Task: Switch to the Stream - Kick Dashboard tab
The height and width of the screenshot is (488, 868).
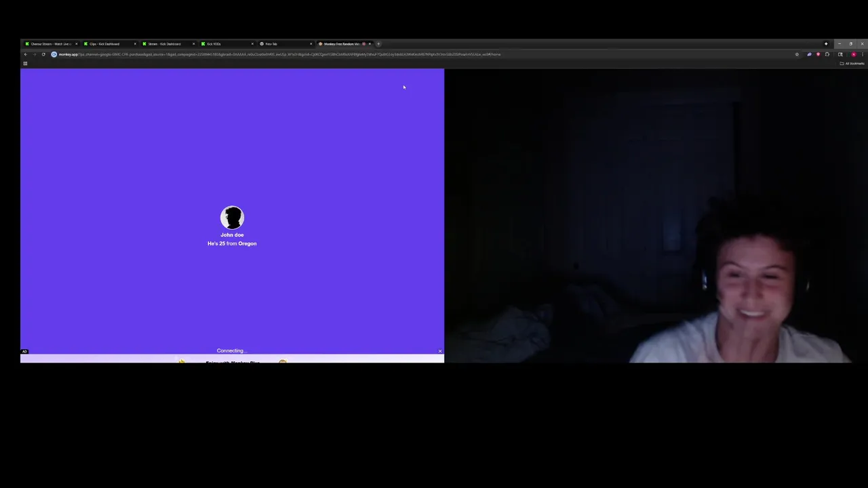Action: pyautogui.click(x=168, y=44)
